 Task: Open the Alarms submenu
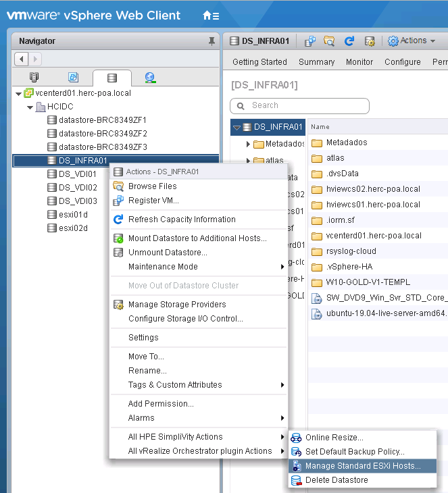click(199, 417)
